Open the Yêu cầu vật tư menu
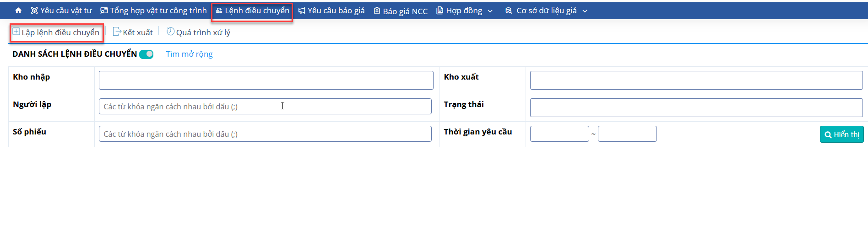 (x=61, y=11)
